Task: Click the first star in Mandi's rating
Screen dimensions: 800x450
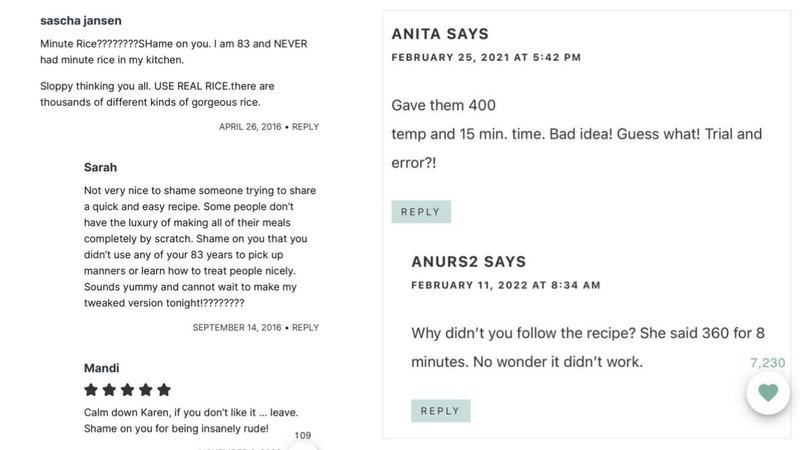Action: [92, 390]
